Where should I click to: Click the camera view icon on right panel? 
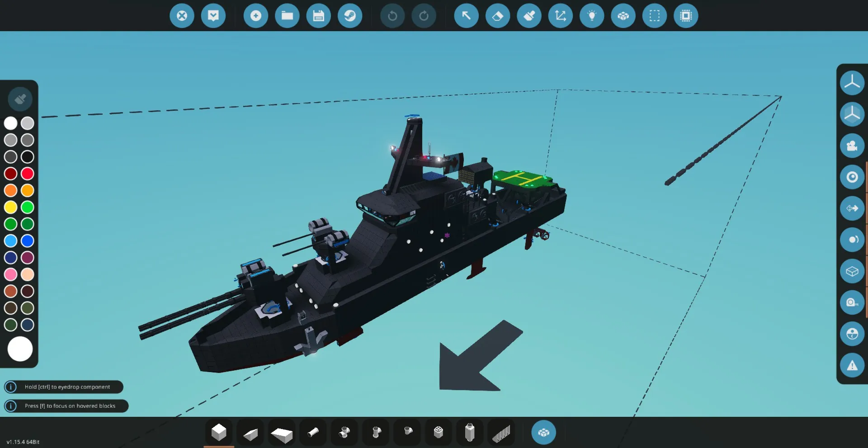(x=852, y=146)
